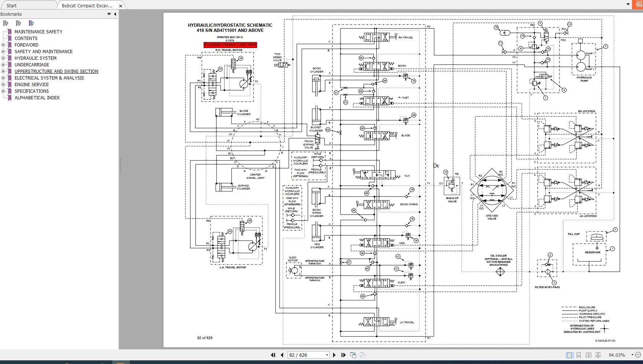
Task: Click the add new bookmark icon
Action: click(x=18, y=23)
